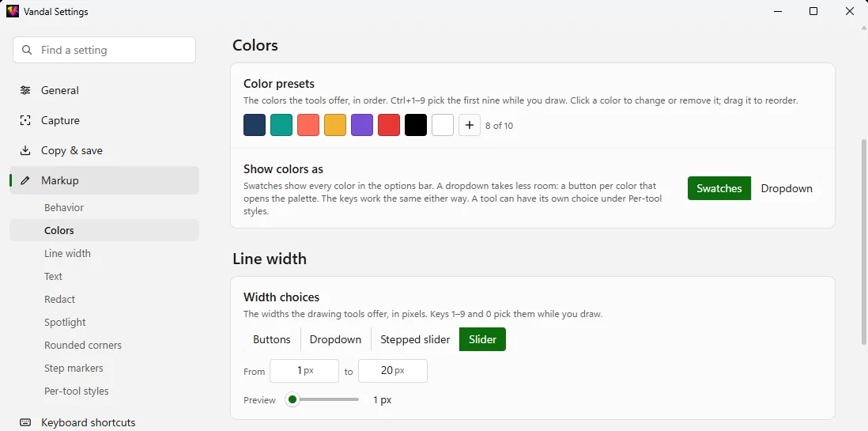Click the '8 of 10' preset count
868x431 pixels.
pyautogui.click(x=500, y=126)
